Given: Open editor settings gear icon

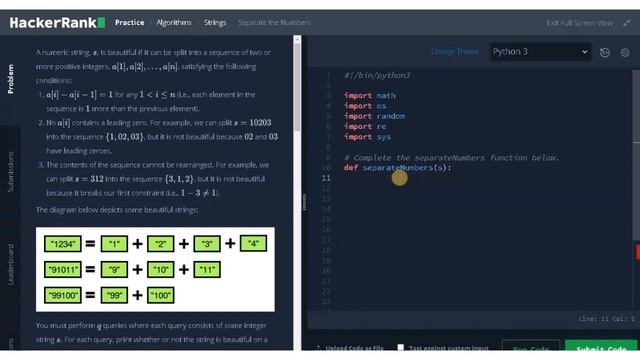Looking at the screenshot, I should [x=625, y=53].
